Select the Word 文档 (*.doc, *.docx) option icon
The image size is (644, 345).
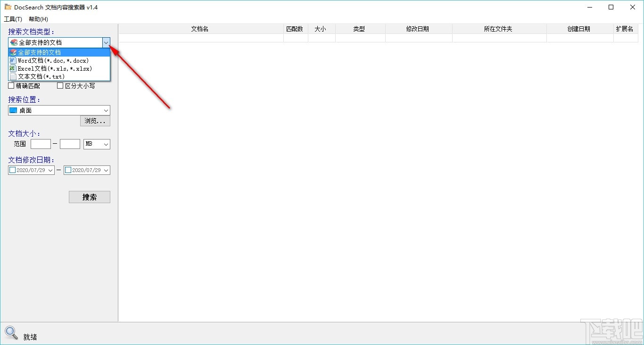[x=12, y=60]
